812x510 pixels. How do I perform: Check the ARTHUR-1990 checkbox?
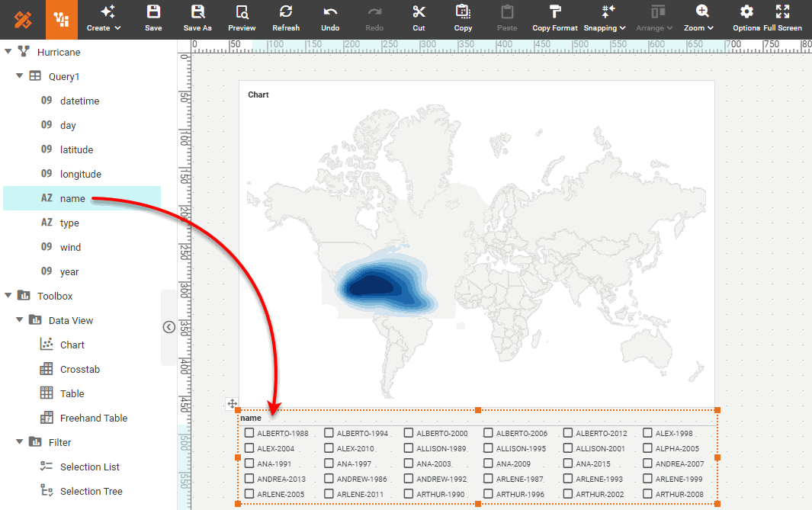410,493
